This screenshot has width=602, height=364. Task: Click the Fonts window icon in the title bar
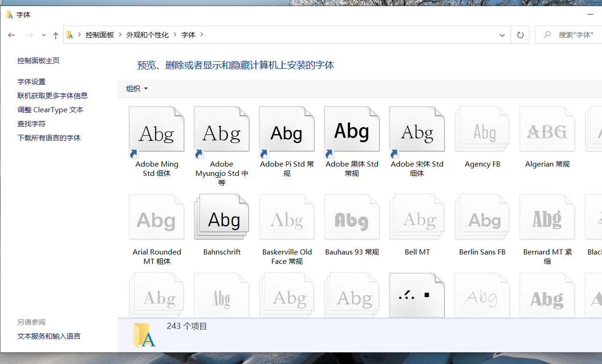tap(9, 15)
